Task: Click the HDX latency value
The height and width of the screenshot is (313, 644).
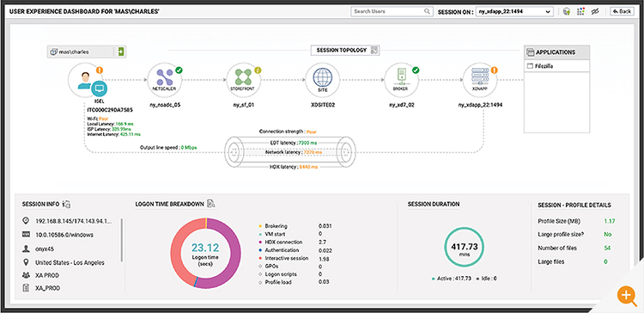Action: (307, 167)
